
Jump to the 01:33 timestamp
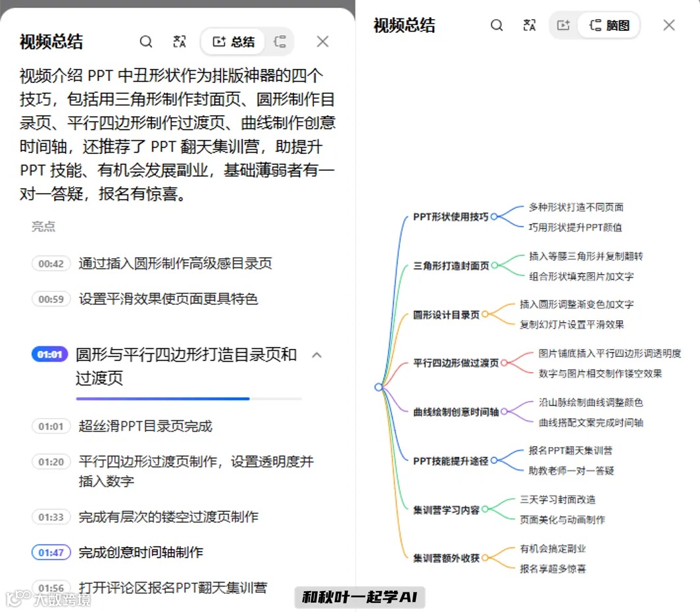click(51, 517)
